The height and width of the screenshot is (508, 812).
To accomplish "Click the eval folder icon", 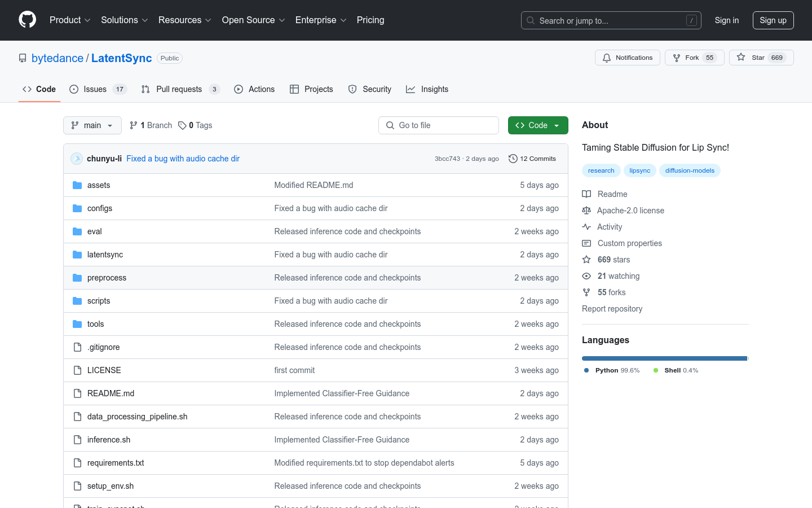I will click(x=77, y=231).
